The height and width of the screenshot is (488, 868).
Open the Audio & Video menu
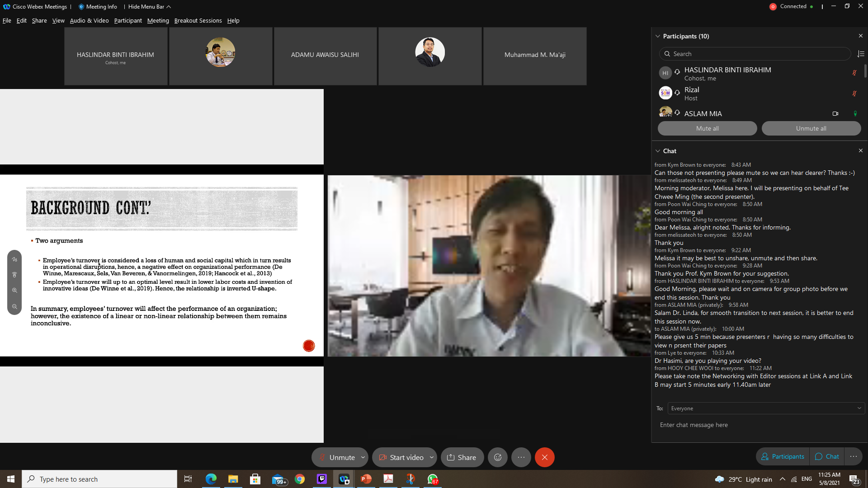pos(89,20)
